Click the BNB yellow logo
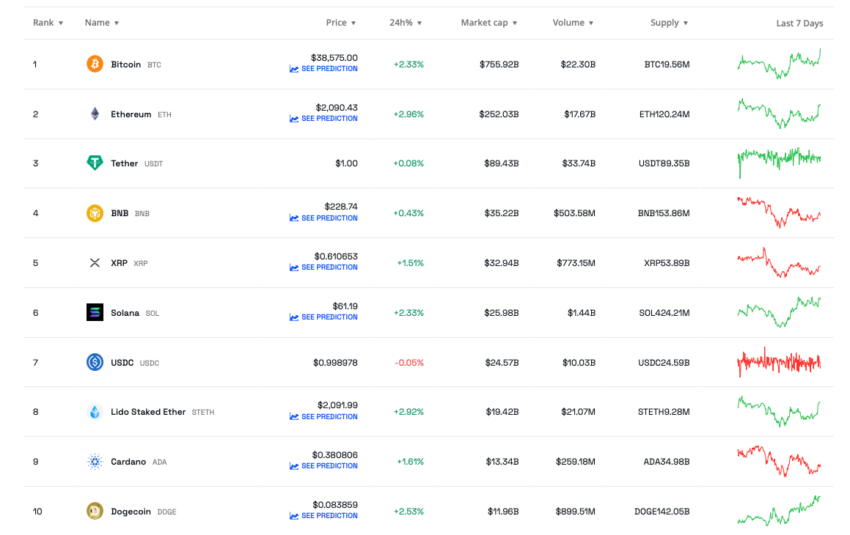Viewport: 850px width, 535px height. coord(95,213)
